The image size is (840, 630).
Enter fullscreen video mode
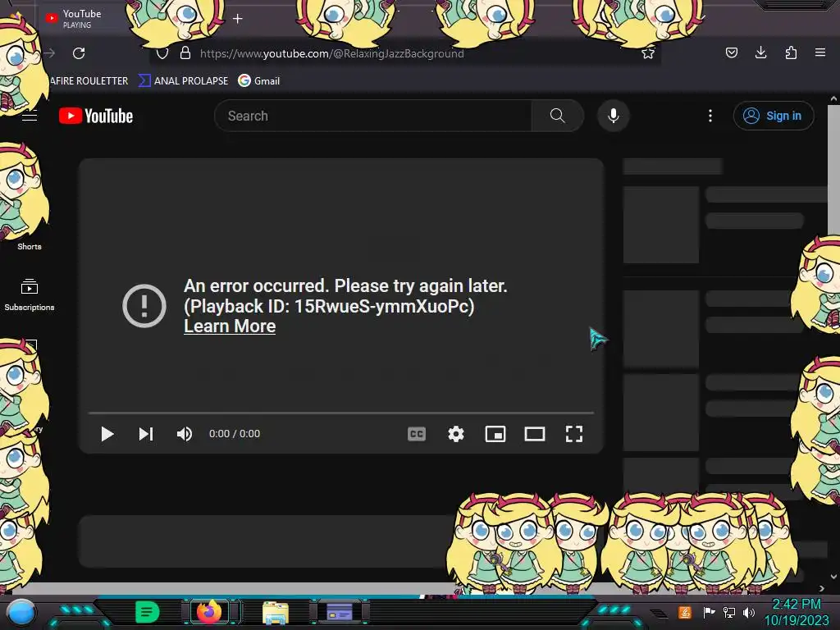tap(574, 434)
